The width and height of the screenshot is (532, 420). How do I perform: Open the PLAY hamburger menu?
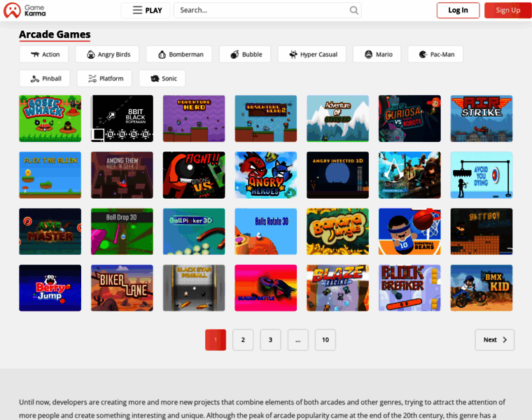147,10
